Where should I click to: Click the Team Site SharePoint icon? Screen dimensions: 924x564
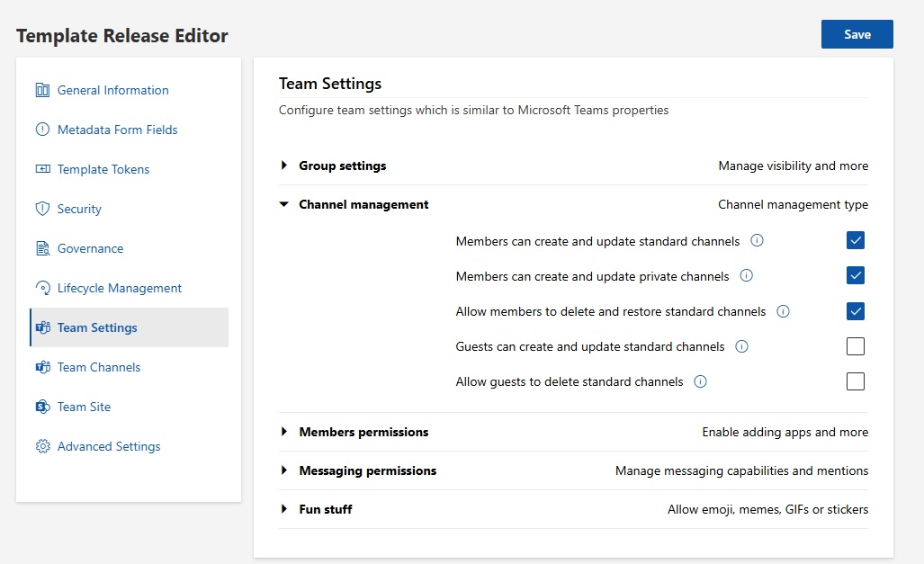(x=42, y=407)
